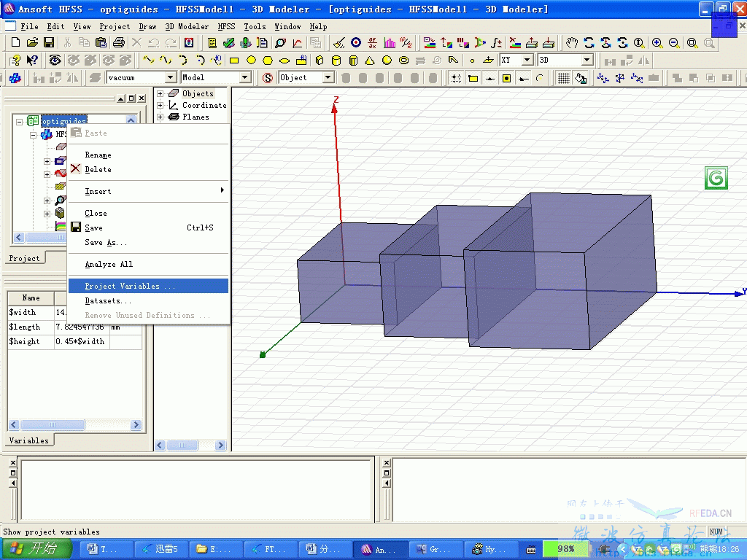The image size is (747, 560).
Task: Click the Variables panel horizontal scrollbar thumb
Action: point(53,424)
